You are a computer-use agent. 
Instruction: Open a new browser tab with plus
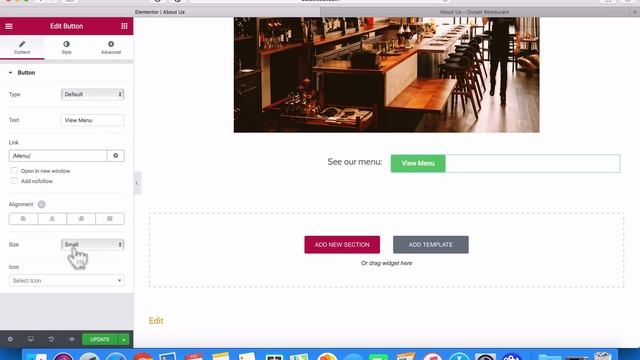[x=634, y=12]
